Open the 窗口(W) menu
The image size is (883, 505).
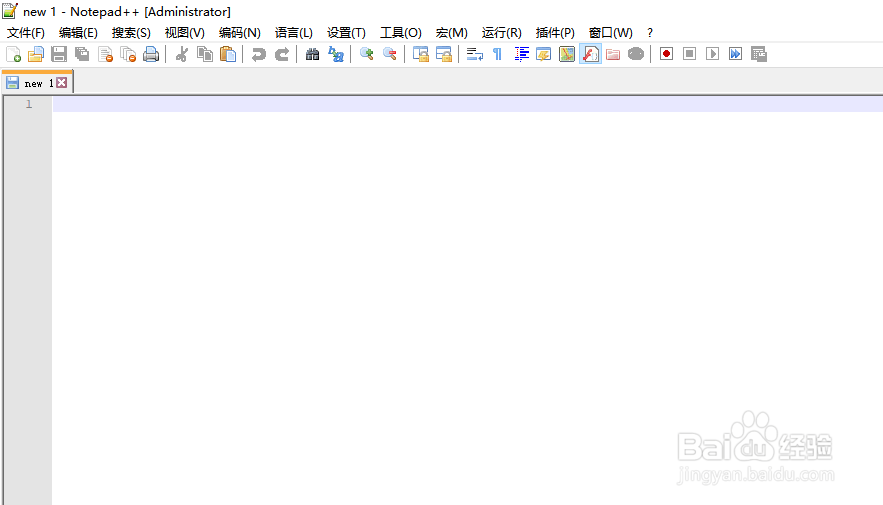(x=610, y=33)
